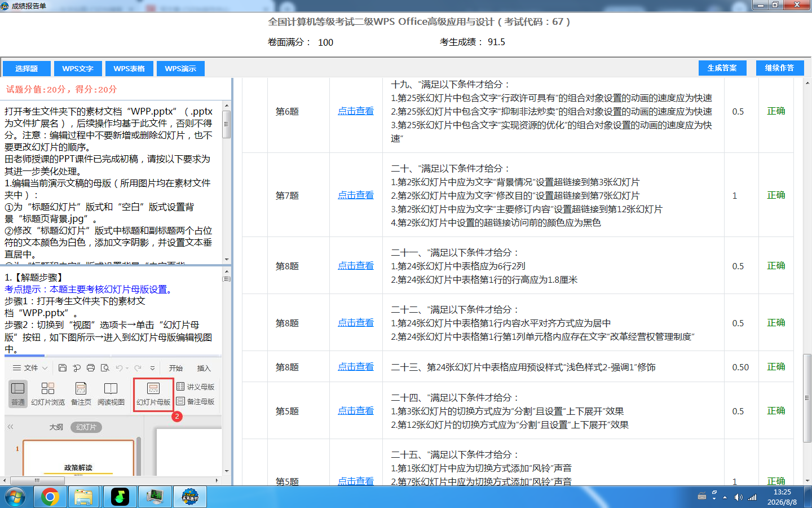Open the green music-note app on the taskbar
The height and width of the screenshot is (508, 812).
[120, 497]
